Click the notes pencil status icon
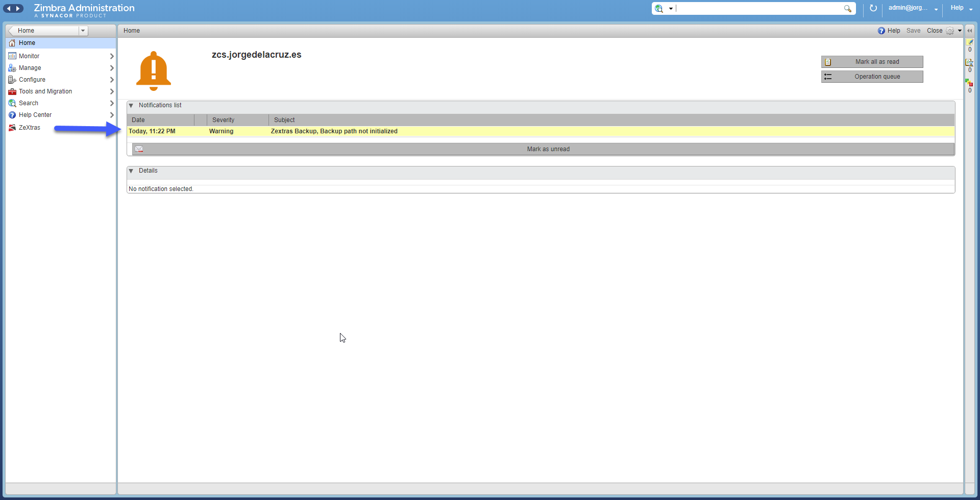The width and height of the screenshot is (980, 500). click(970, 42)
